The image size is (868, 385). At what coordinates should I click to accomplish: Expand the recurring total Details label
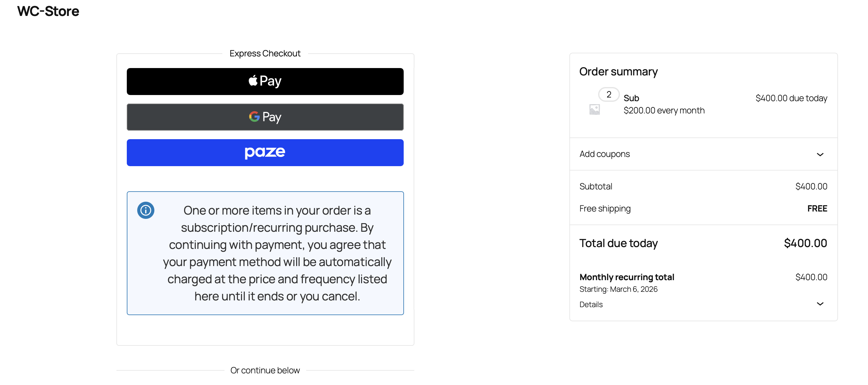coord(591,304)
